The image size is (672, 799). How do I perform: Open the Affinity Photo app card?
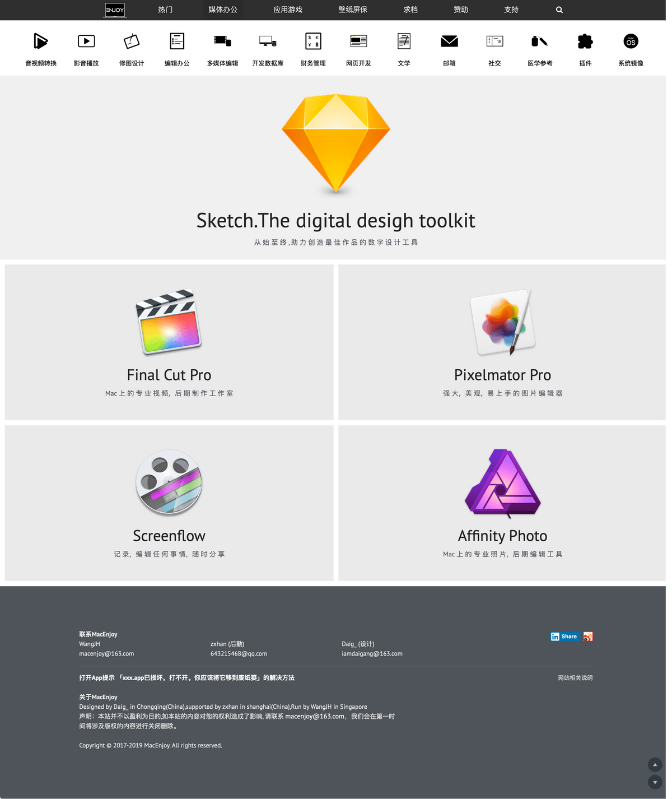click(502, 503)
